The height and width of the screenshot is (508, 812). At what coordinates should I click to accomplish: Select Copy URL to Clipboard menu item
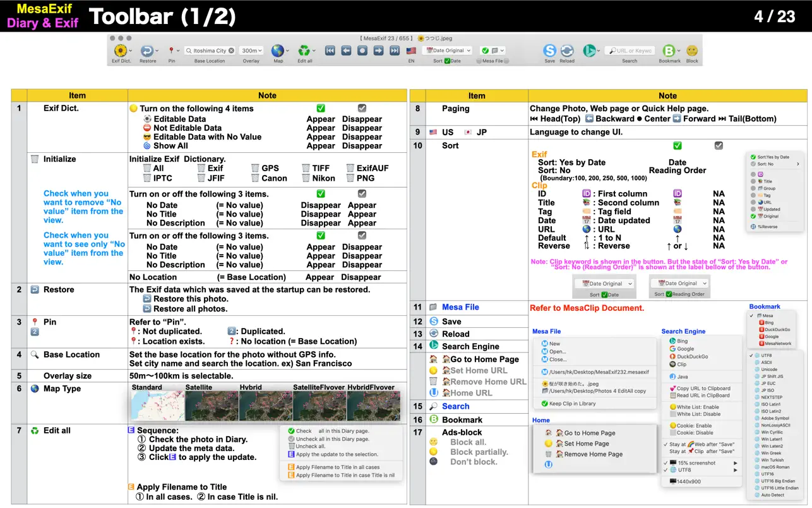tap(700, 389)
